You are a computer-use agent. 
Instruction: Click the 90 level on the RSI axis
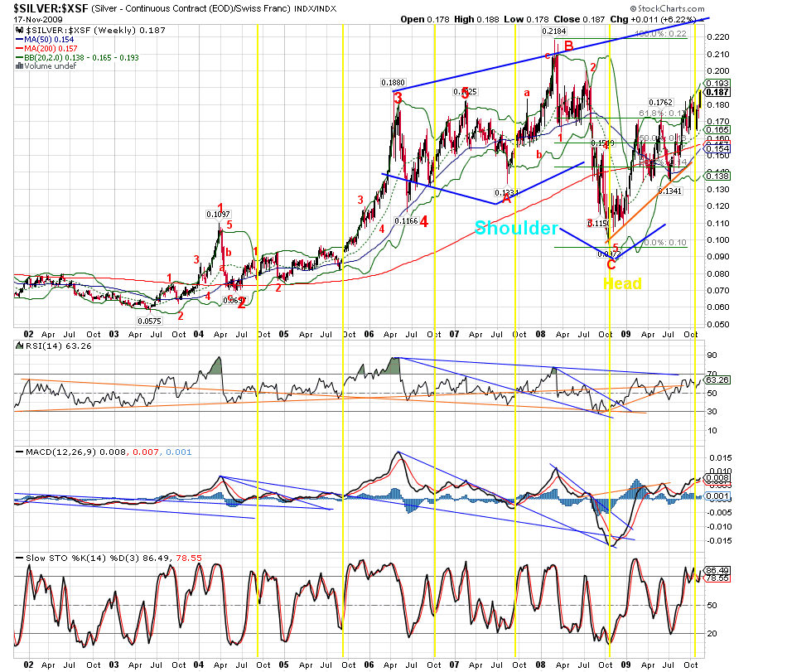click(712, 355)
